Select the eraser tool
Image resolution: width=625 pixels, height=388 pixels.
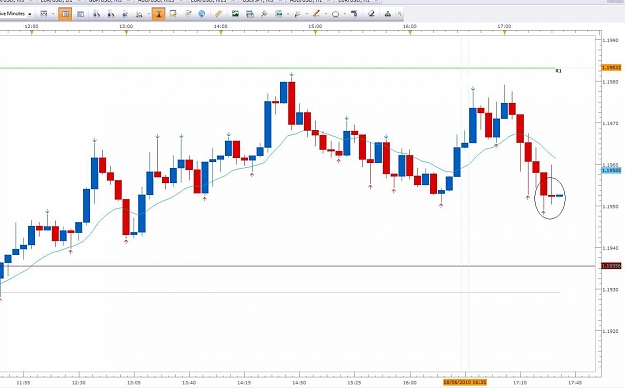pos(371,14)
